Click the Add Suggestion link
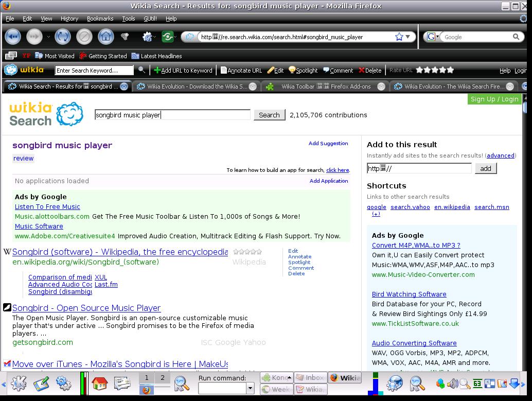 pos(328,143)
